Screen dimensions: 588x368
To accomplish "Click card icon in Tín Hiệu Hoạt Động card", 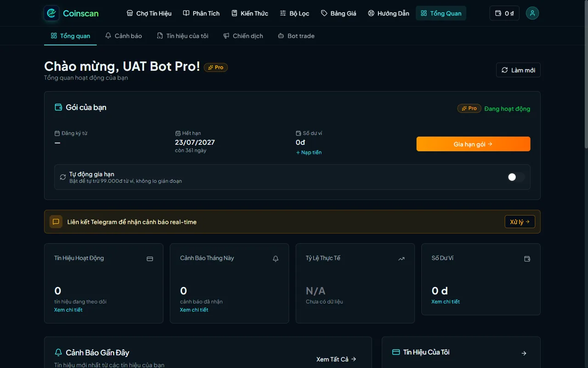I will (x=150, y=259).
